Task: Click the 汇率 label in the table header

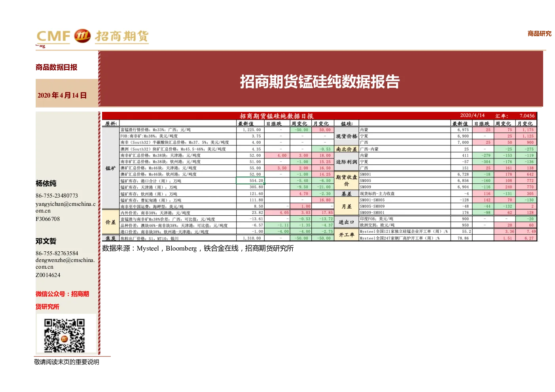Action: [x=502, y=116]
